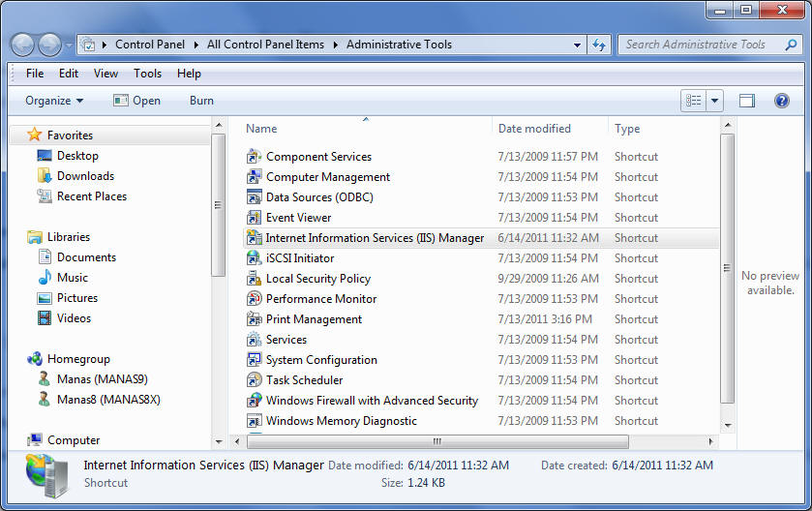Click Administrative Tools in the address breadcrumb

399,45
